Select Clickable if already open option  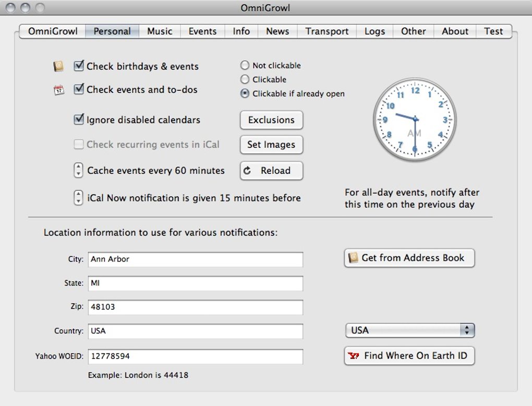tap(245, 93)
